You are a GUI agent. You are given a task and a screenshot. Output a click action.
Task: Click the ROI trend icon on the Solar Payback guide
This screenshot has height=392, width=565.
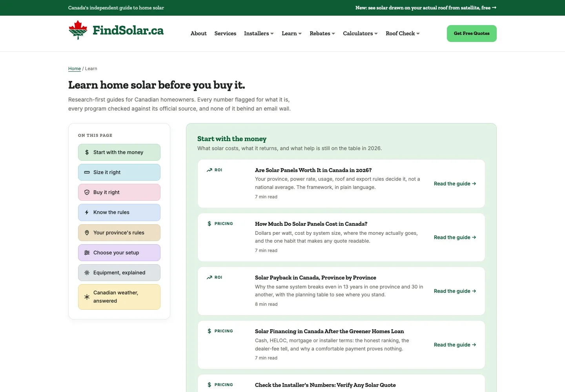210,278
